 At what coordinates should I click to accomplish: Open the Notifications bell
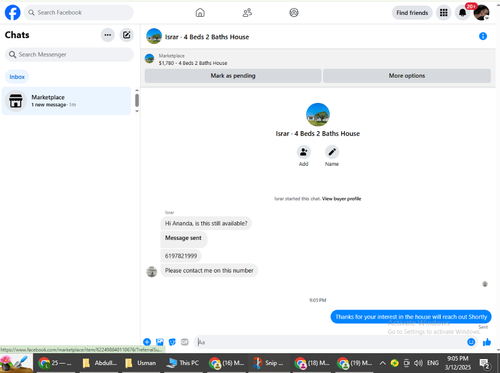(x=462, y=13)
